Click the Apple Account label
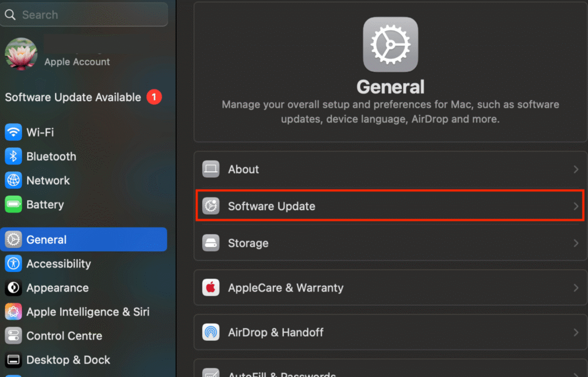The image size is (588, 377). click(x=77, y=62)
